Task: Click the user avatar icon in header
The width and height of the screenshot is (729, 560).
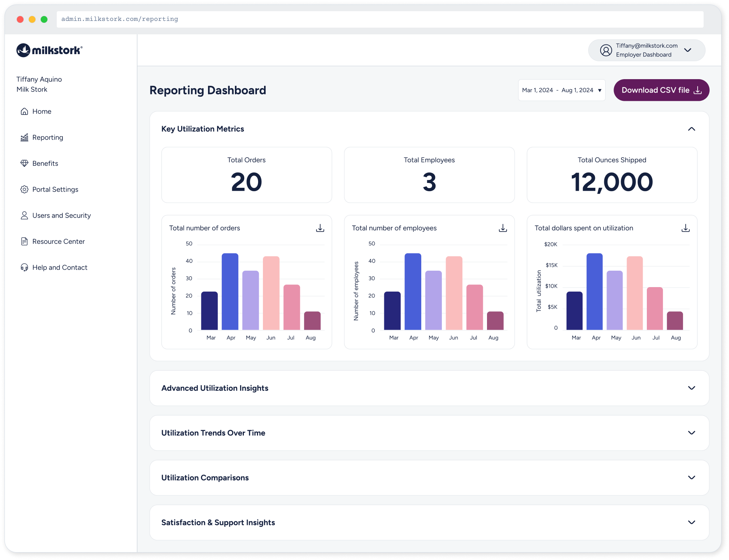Action: click(x=606, y=50)
